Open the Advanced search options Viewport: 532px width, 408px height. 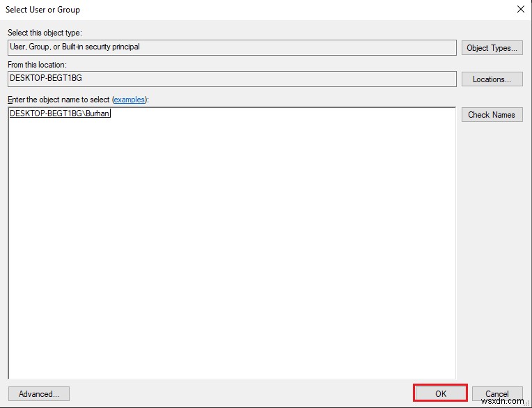click(39, 394)
